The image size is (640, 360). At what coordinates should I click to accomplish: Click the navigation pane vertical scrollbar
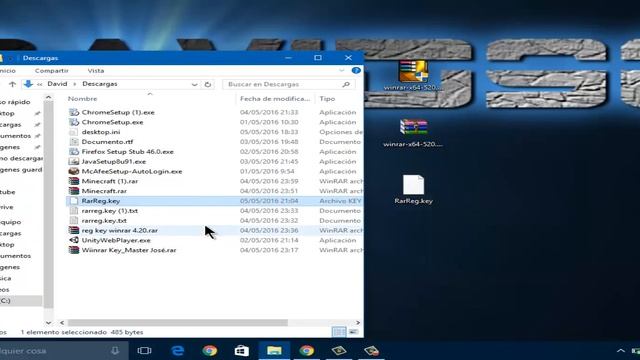[x=48, y=204]
